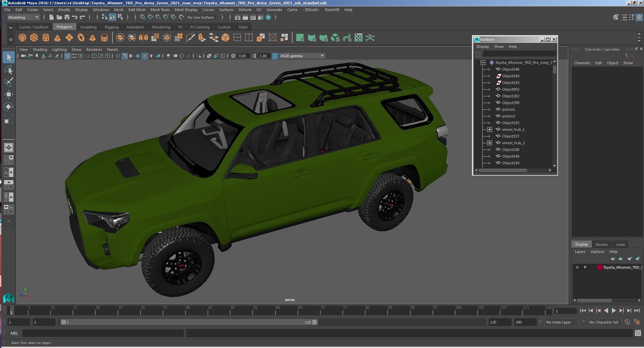The image size is (644, 348).
Task: Click the save scene icon
Action: pyautogui.click(x=67, y=17)
